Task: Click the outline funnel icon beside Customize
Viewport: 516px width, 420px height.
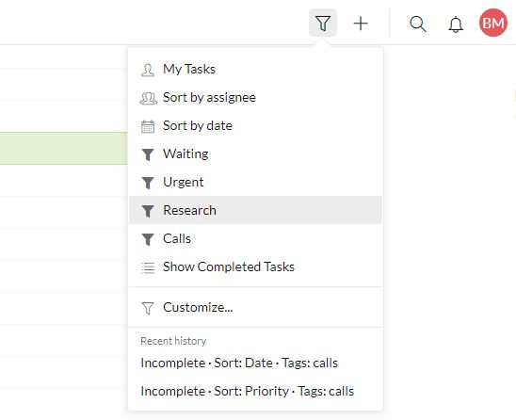Action: (148, 308)
